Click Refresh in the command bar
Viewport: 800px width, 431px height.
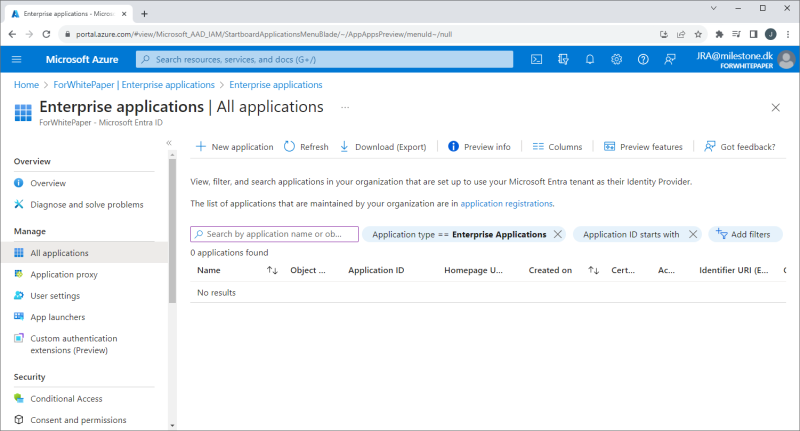(306, 147)
